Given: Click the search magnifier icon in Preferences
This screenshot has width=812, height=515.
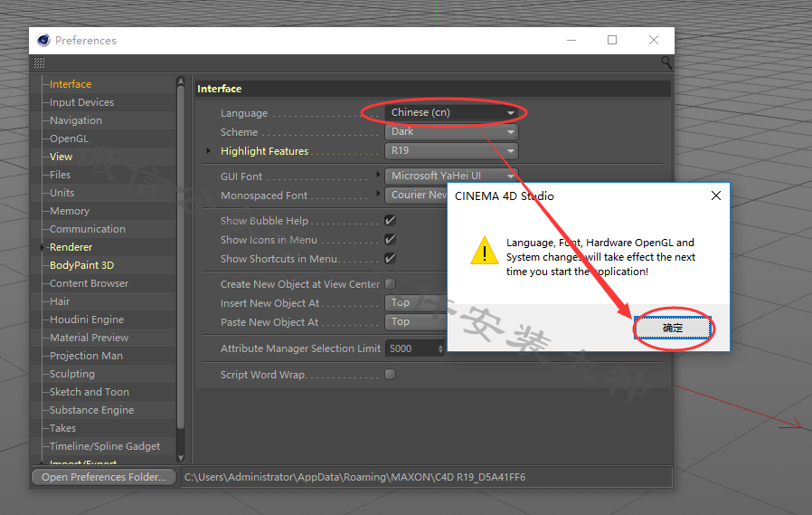Looking at the screenshot, I should coord(666,63).
